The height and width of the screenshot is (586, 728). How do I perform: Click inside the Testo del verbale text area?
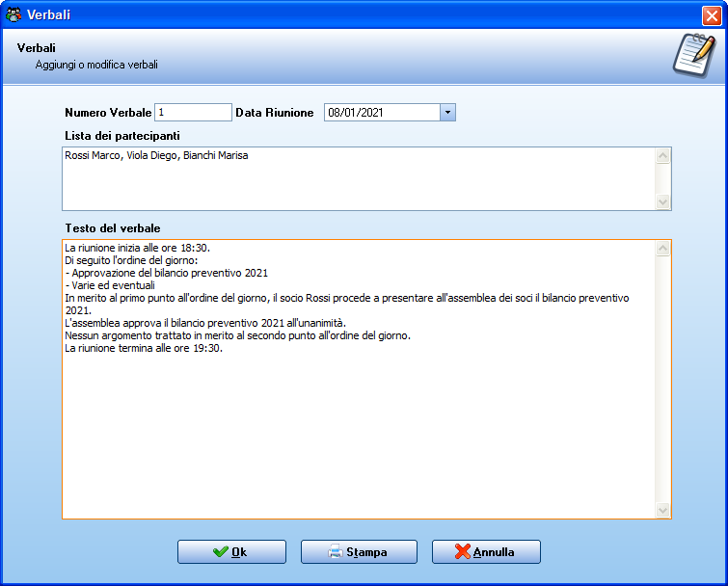[x=359, y=379]
